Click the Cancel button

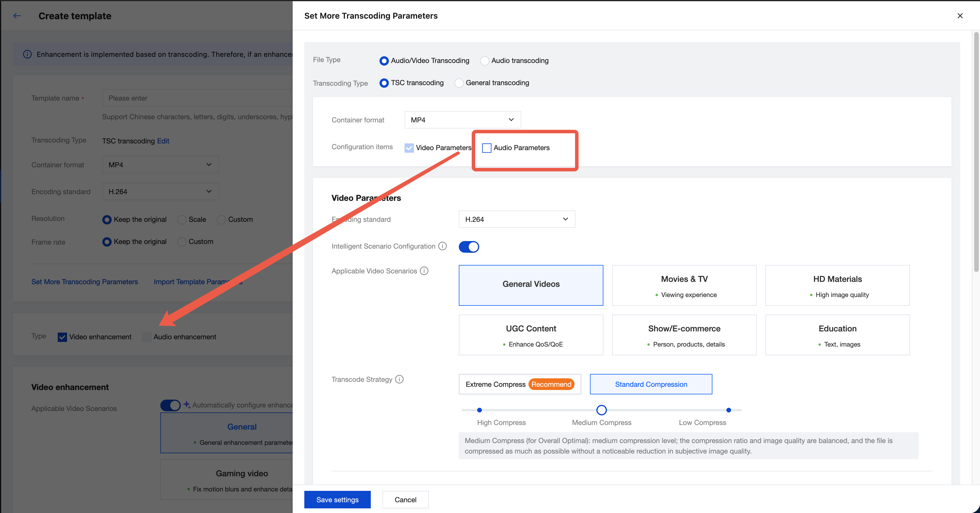point(405,499)
